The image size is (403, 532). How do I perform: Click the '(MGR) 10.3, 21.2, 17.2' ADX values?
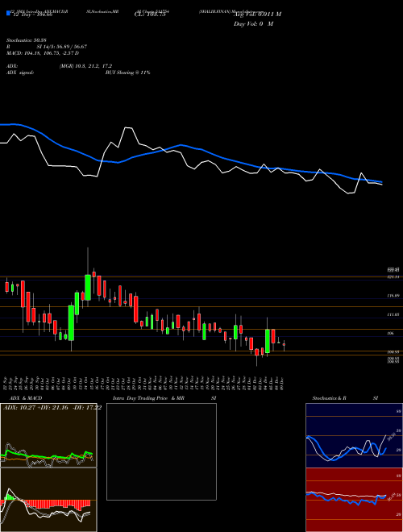coord(85,66)
